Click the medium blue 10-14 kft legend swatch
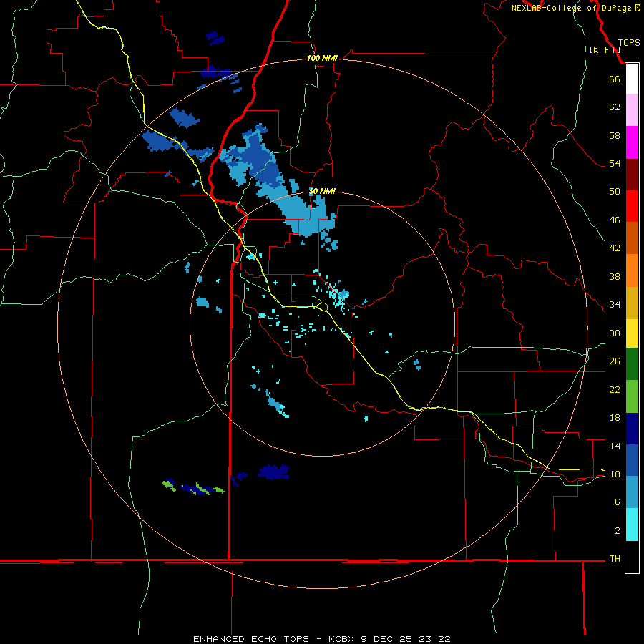Image resolution: width=644 pixels, height=644 pixels. [x=632, y=460]
